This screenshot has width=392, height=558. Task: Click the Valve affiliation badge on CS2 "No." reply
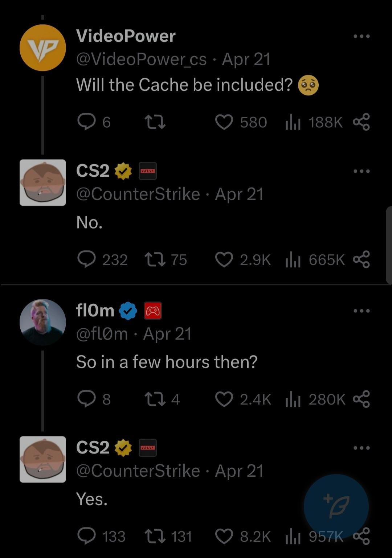click(148, 171)
